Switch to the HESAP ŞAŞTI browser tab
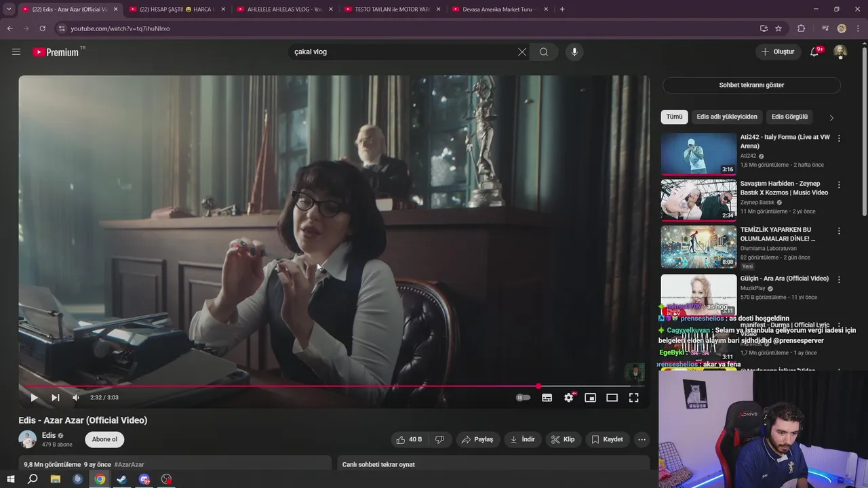This screenshot has height=488, width=868. tap(177, 9)
